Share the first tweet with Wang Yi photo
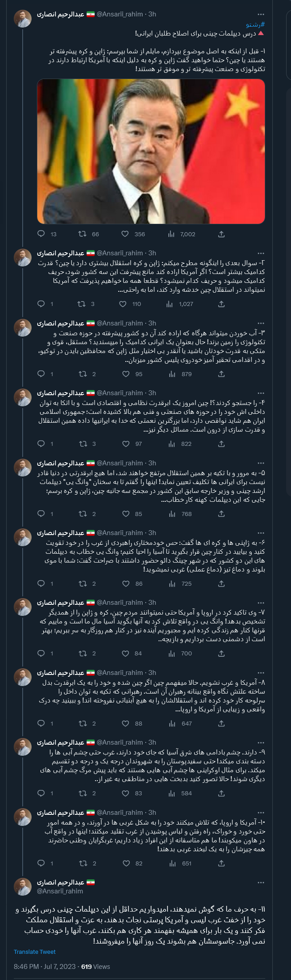The image size is (291, 980). 221,234
